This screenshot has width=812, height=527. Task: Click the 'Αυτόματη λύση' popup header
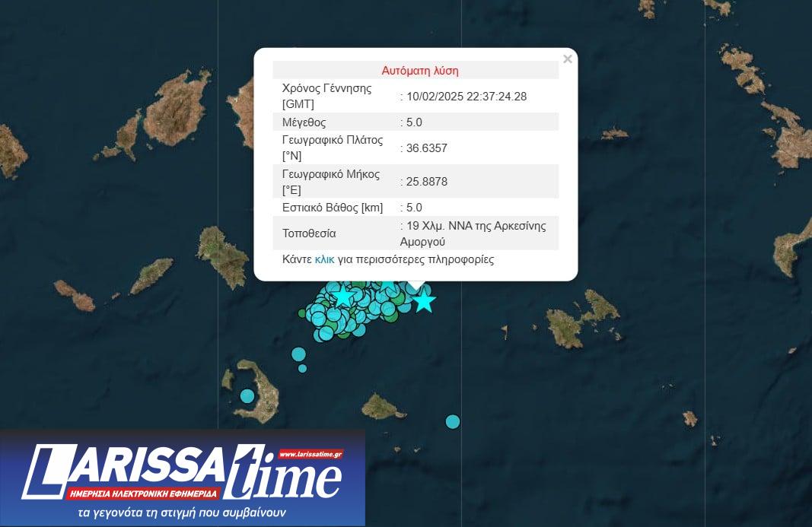coord(420,71)
